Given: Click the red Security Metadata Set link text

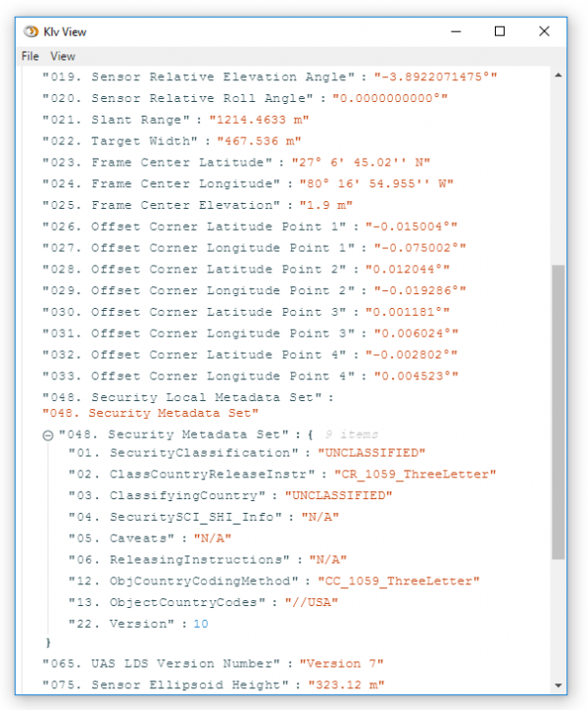Looking at the screenshot, I should (x=150, y=413).
